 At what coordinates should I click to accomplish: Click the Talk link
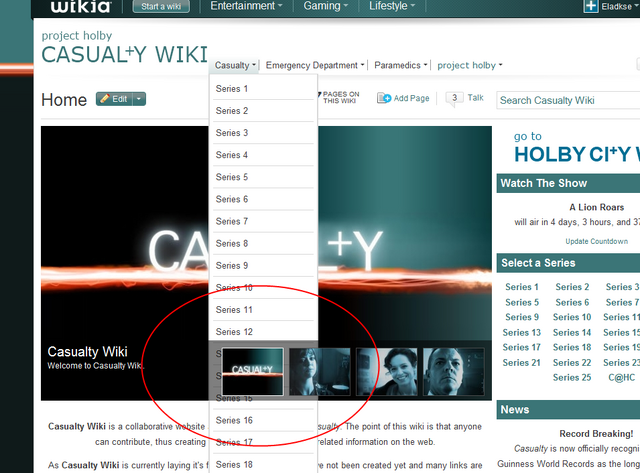click(475, 98)
